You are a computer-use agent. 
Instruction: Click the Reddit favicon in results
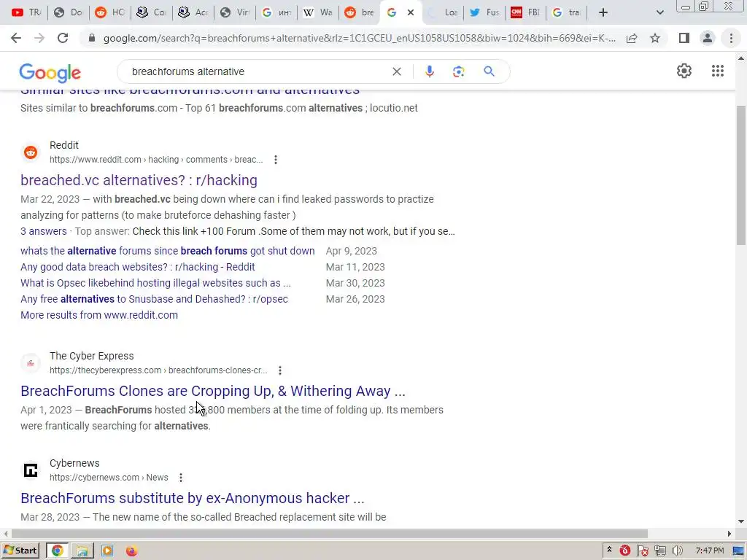[31, 152]
